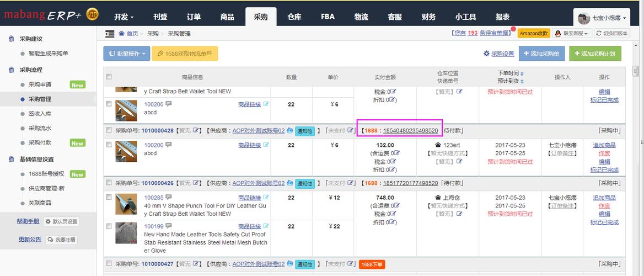
Task: Click the sidebar collapse hamburger icon
Action: pyautogui.click(x=110, y=34)
